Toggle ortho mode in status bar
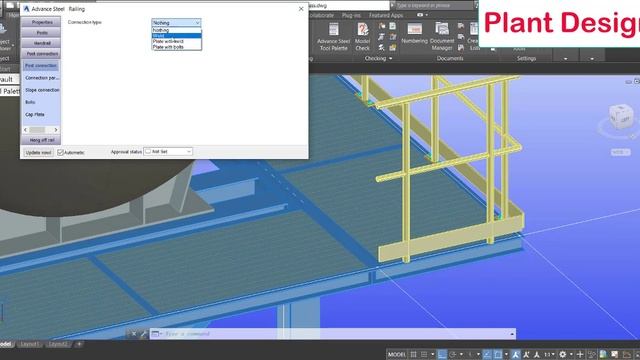The image size is (640, 360). pyautogui.click(x=442, y=354)
